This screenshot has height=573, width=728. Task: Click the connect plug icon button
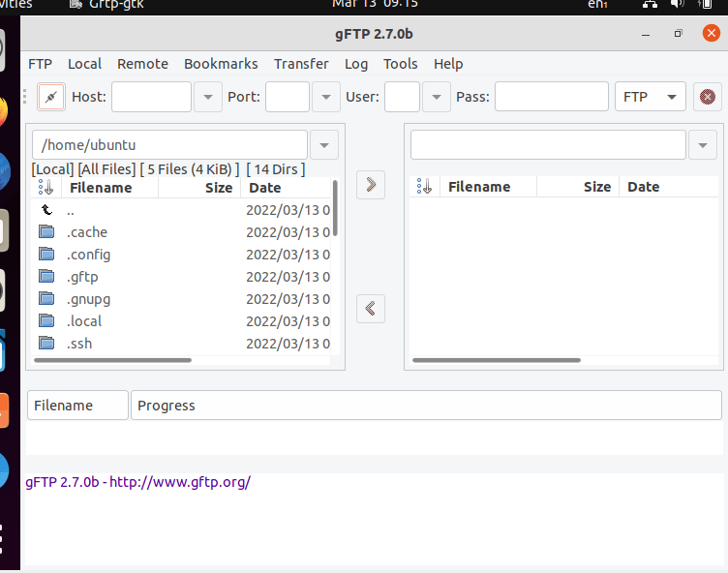click(51, 97)
